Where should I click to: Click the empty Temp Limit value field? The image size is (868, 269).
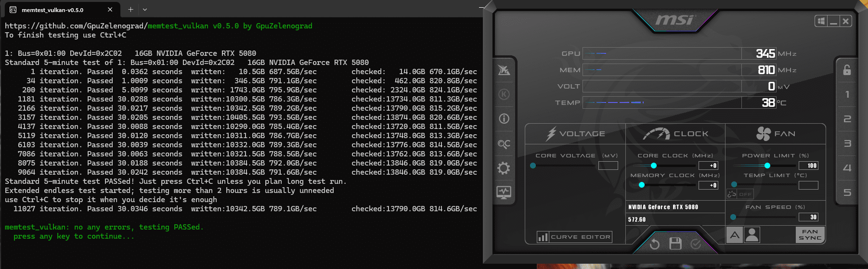(808, 185)
